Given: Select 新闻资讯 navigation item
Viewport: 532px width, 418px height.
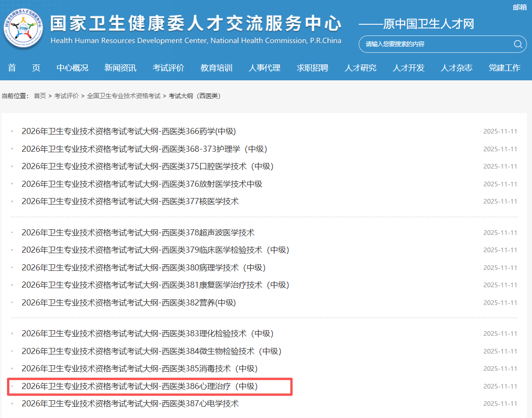Looking at the screenshot, I should coord(121,68).
